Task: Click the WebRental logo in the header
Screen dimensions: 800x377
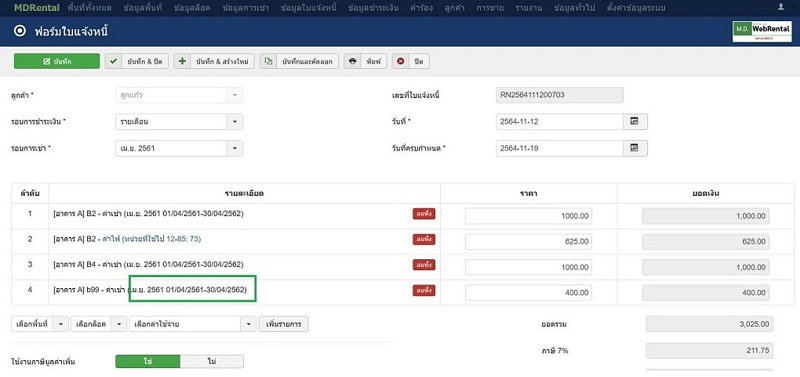Action: coord(762,32)
